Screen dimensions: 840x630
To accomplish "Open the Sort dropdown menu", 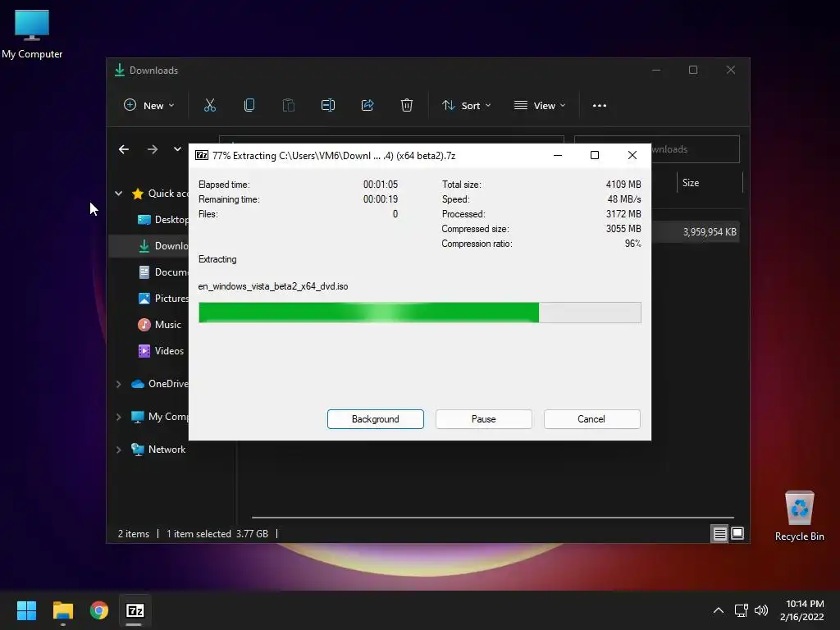I will [x=466, y=106].
